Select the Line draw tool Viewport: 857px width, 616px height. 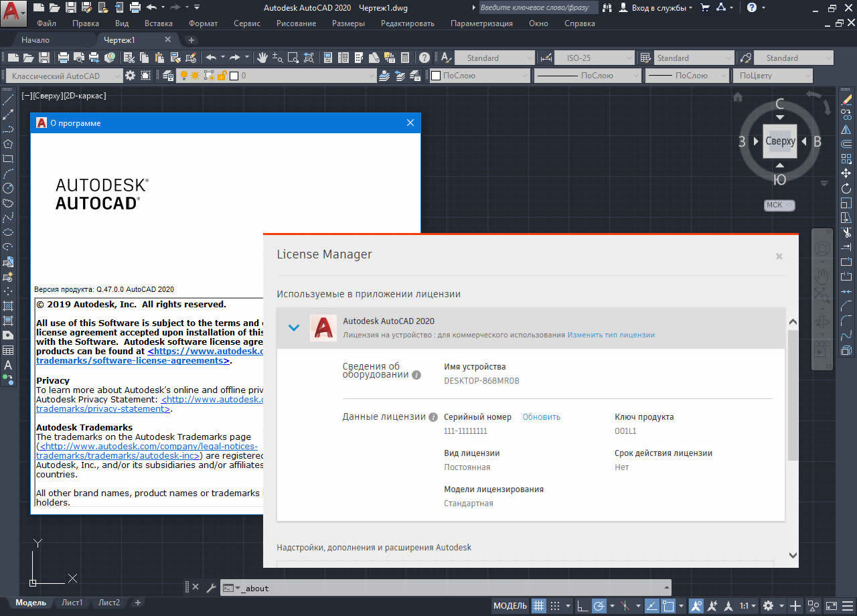[8, 100]
